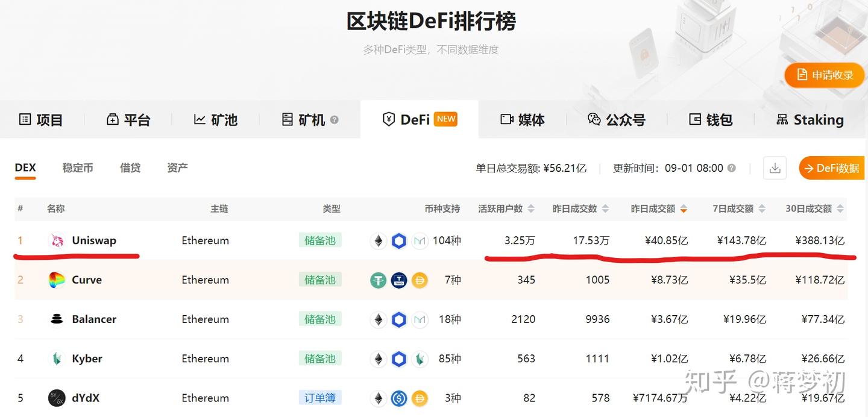868x417 pixels.
Task: Click the Ethereum coin icon in Uniswap row
Action: (378, 240)
